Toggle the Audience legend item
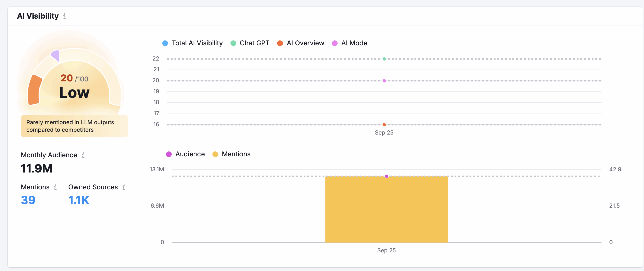The image size is (644, 271). (x=185, y=154)
